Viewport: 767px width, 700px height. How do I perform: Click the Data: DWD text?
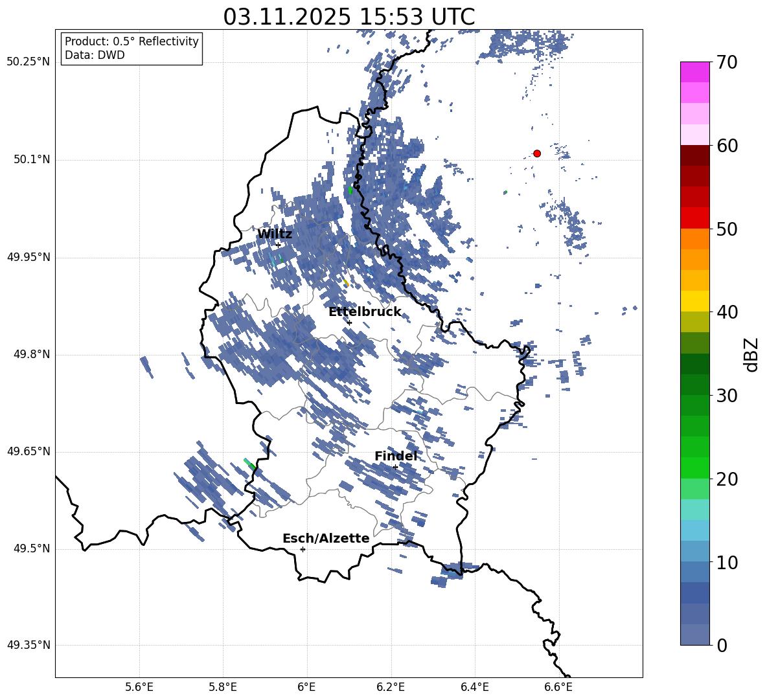tap(95, 55)
